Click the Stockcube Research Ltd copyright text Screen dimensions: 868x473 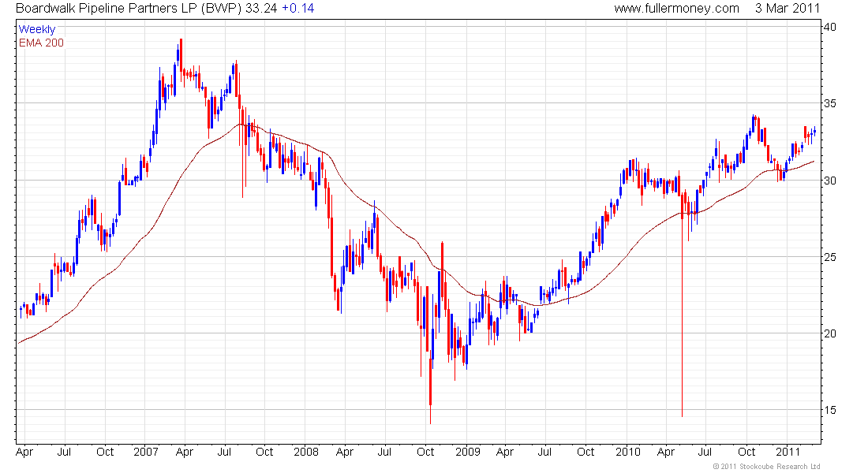click(x=766, y=467)
